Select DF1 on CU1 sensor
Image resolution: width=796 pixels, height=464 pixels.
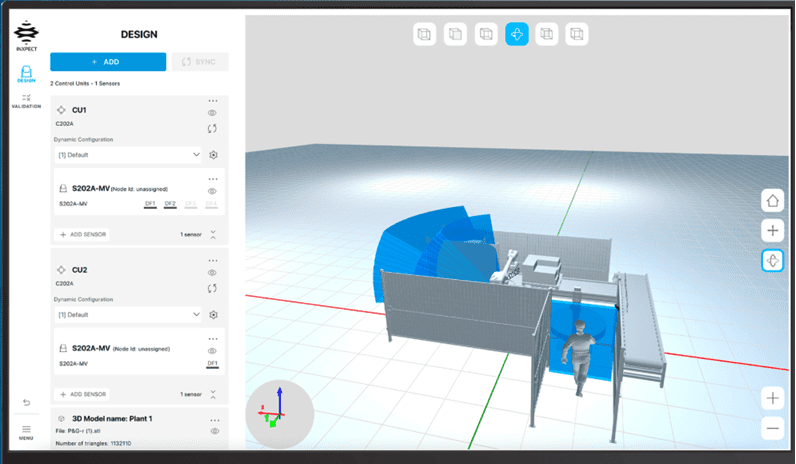[150, 204]
